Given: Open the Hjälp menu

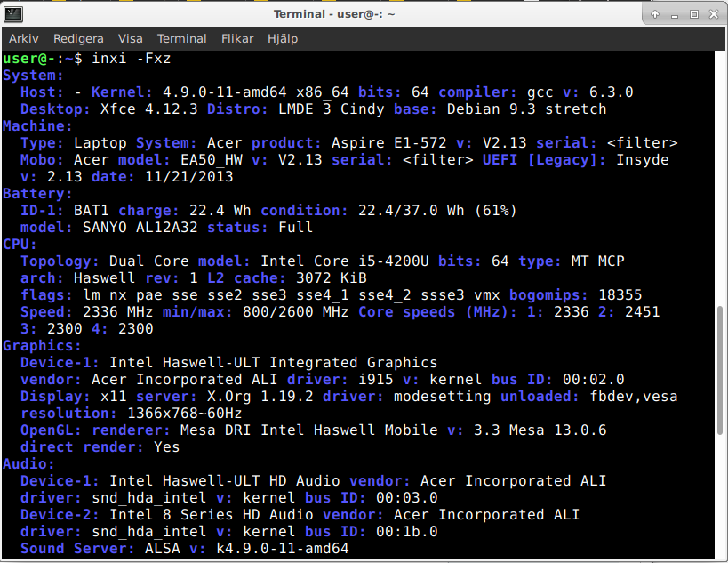Looking at the screenshot, I should tap(283, 39).
